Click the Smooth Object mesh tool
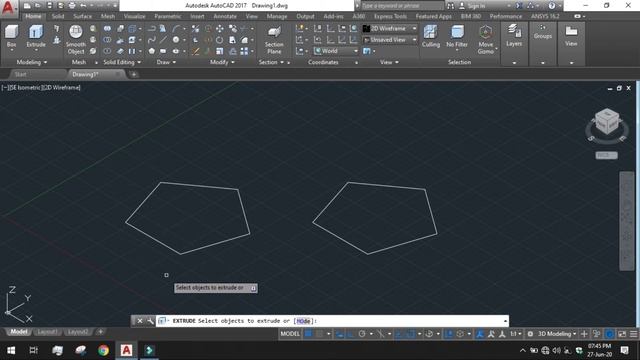 point(76,40)
